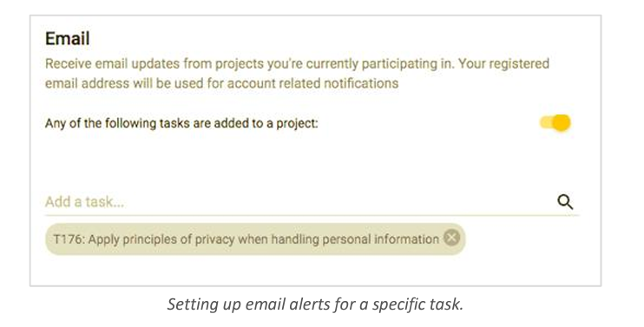Viewport: 644px width, 327px height.
Task: Click the "Email" section heading
Action: (68, 39)
